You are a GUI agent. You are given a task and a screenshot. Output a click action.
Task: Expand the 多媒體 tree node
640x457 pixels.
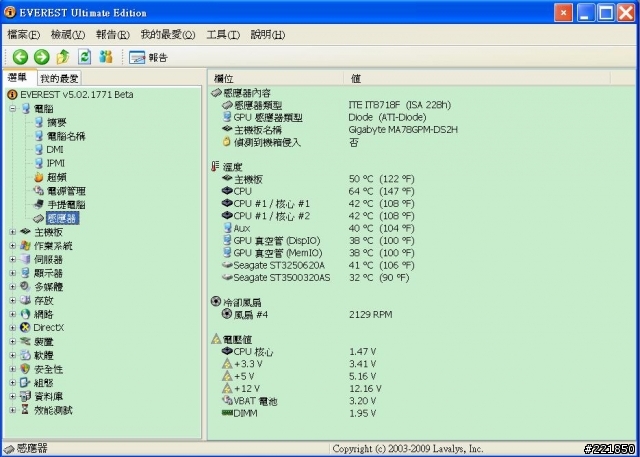(12, 286)
